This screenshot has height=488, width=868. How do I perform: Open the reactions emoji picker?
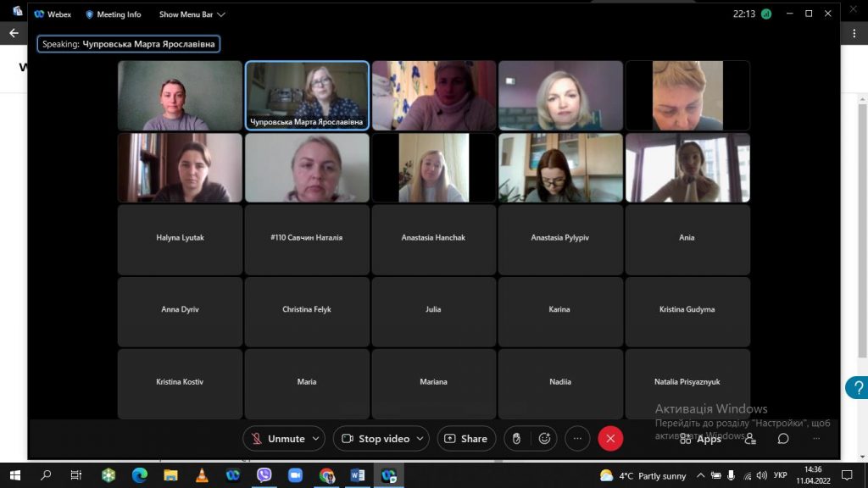click(x=544, y=438)
